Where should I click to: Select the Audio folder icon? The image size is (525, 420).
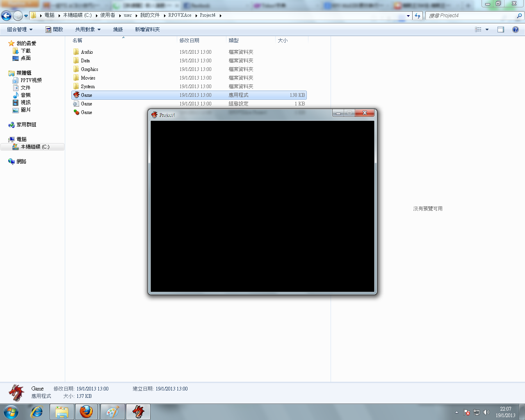click(76, 52)
